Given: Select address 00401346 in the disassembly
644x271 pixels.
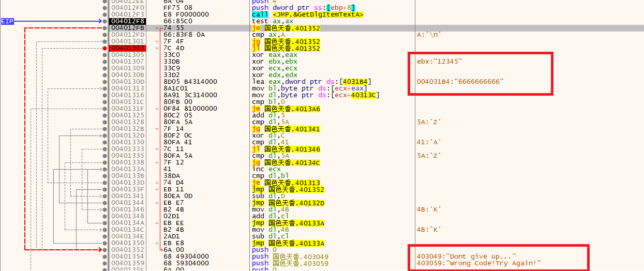Looking at the screenshot, I should pyautogui.click(x=128, y=209).
